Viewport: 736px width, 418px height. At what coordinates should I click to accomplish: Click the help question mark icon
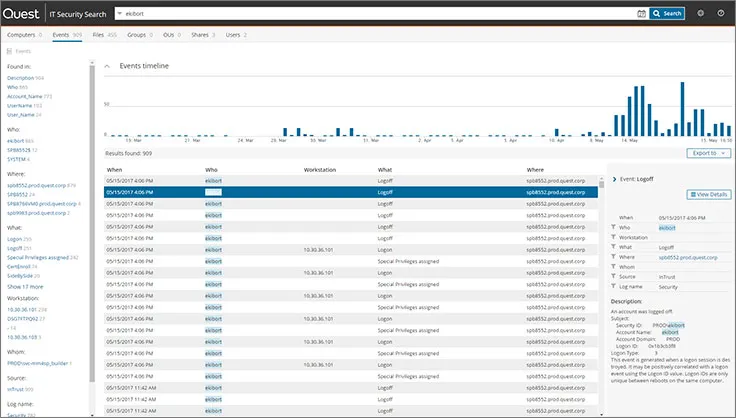pos(723,13)
